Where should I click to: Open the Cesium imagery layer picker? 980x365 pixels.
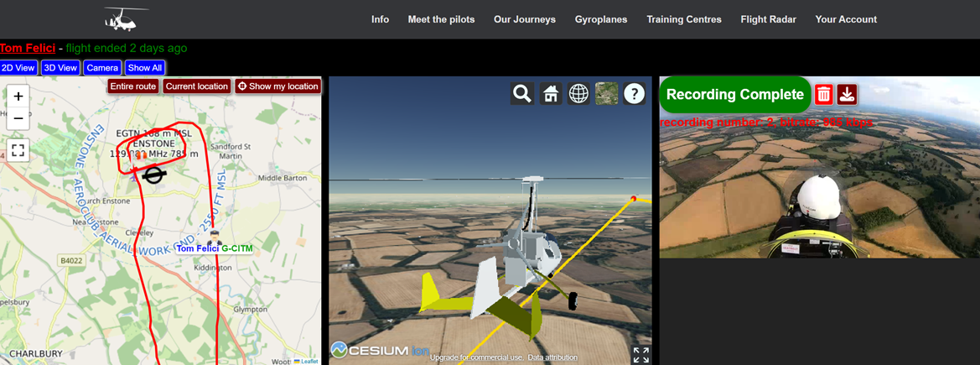(606, 94)
